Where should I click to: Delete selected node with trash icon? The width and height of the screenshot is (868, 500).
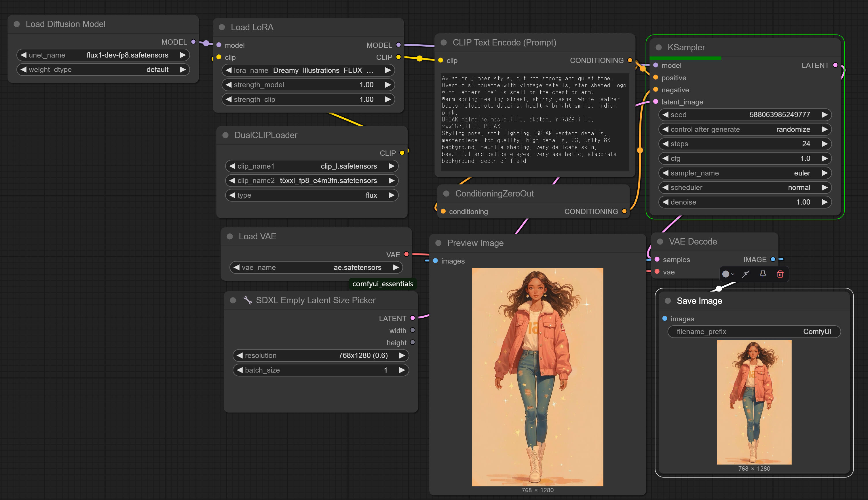coord(780,274)
